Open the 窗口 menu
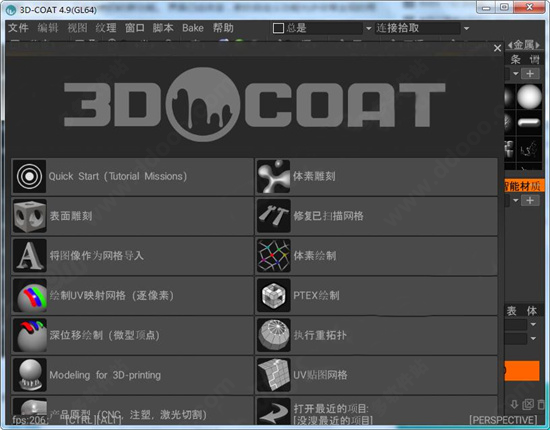This screenshot has width=550, height=430. coord(135,28)
